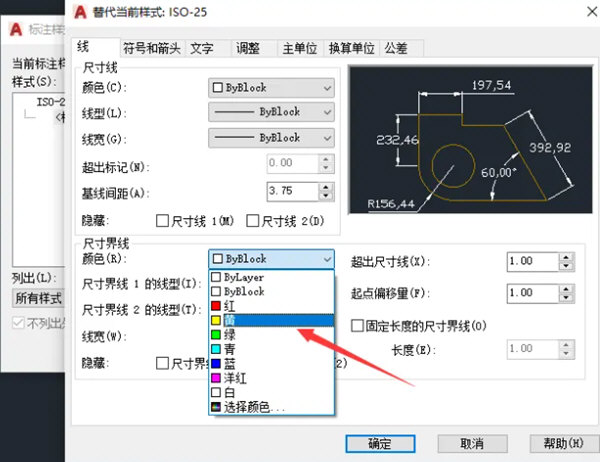The height and width of the screenshot is (462, 600).
Task: Toggle 不列出 checkbox in background window
Action: click(18, 323)
